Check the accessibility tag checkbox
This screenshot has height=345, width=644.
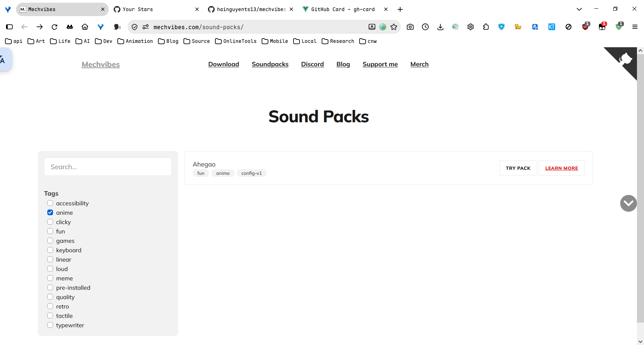coord(50,203)
